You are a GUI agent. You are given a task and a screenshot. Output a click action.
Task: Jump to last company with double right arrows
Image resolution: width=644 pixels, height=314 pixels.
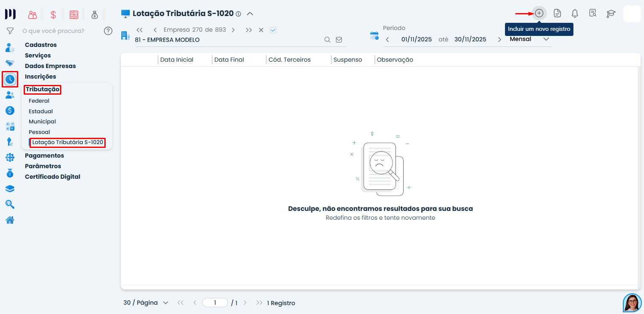tap(249, 30)
